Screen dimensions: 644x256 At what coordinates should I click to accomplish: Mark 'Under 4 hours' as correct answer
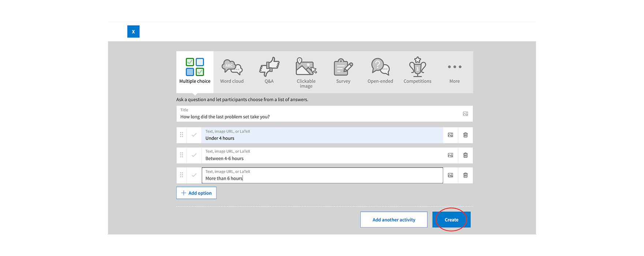[x=194, y=135]
